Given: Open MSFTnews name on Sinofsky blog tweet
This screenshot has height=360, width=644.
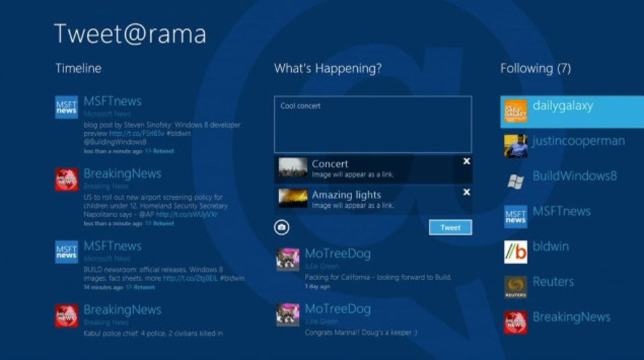Looking at the screenshot, I should pos(113,101).
